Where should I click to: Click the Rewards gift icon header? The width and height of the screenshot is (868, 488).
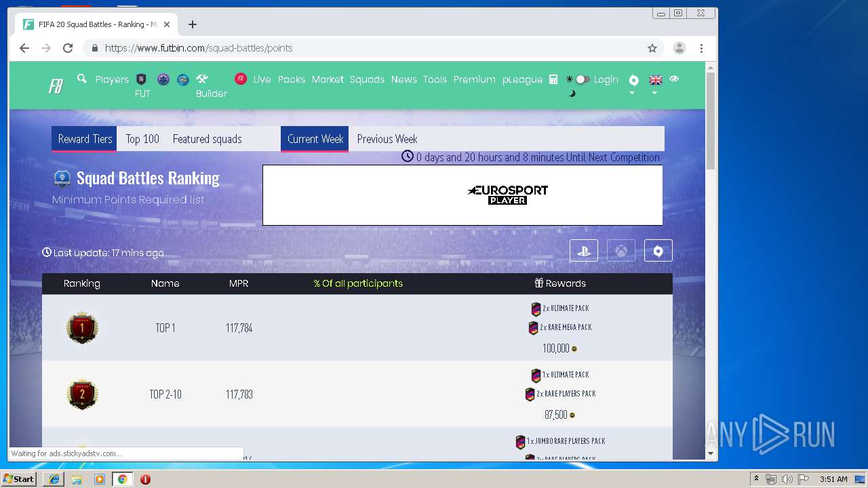539,283
